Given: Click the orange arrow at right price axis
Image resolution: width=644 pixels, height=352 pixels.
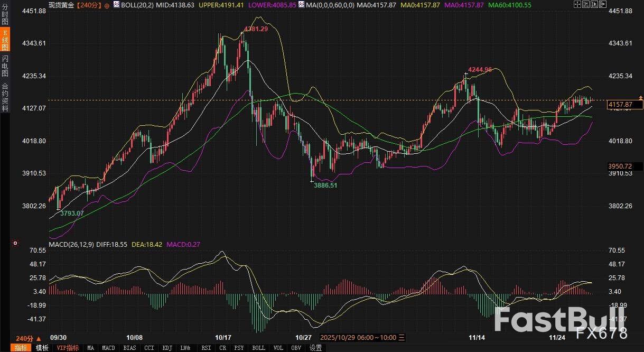Looking at the screenshot, I should 641,98.
